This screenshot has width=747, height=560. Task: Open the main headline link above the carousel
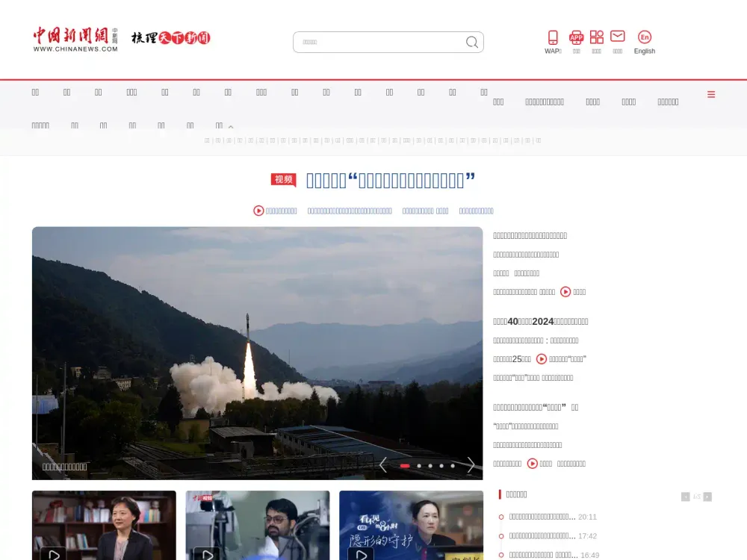(390, 179)
